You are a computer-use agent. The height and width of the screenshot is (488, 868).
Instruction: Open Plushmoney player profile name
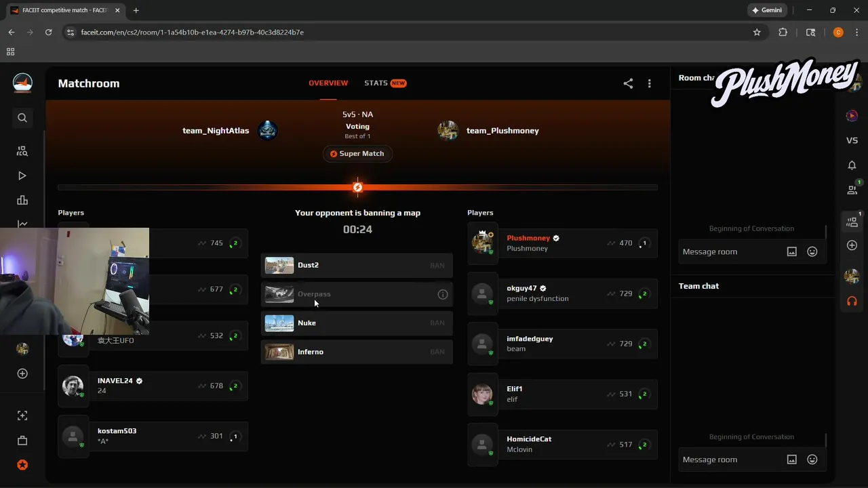pos(528,238)
